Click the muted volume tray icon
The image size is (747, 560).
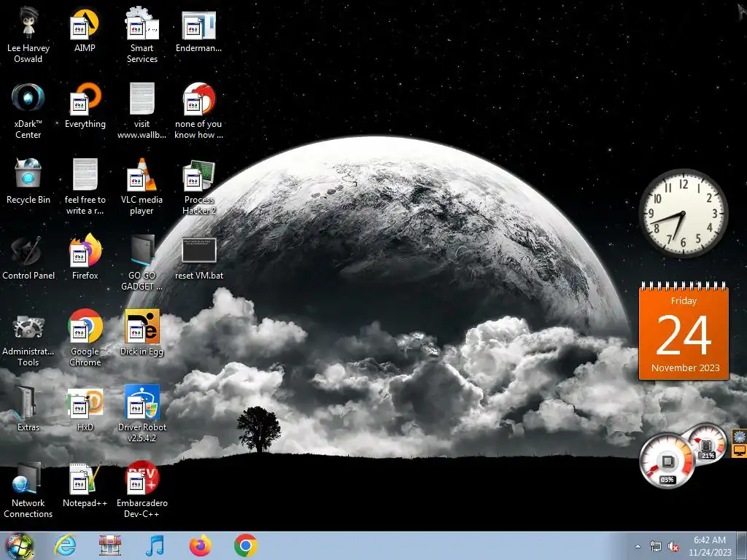coord(673,546)
